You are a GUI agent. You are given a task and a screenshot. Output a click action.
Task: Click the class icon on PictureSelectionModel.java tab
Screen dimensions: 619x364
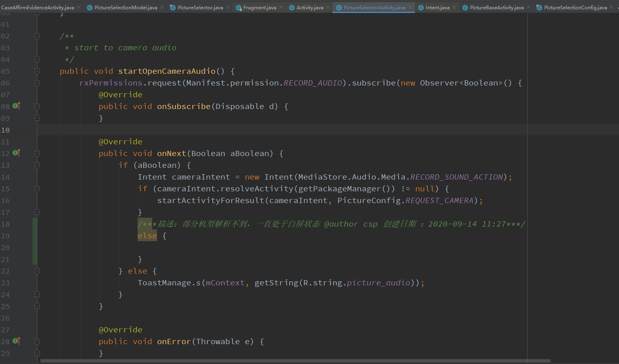point(89,7)
